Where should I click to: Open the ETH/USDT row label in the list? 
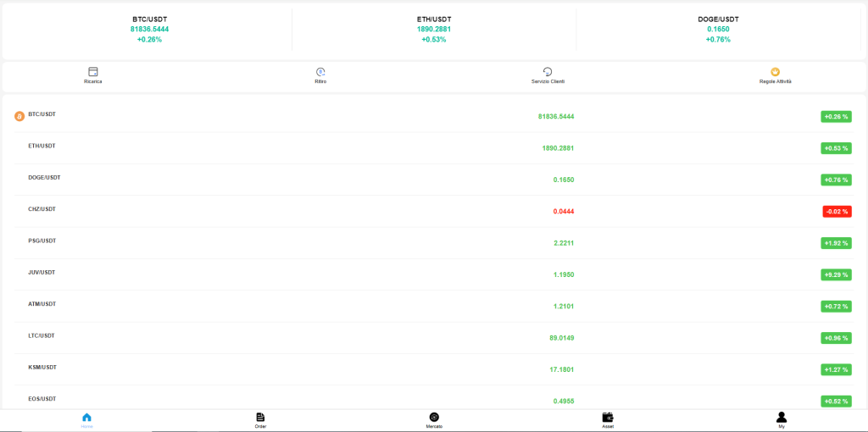coord(42,146)
